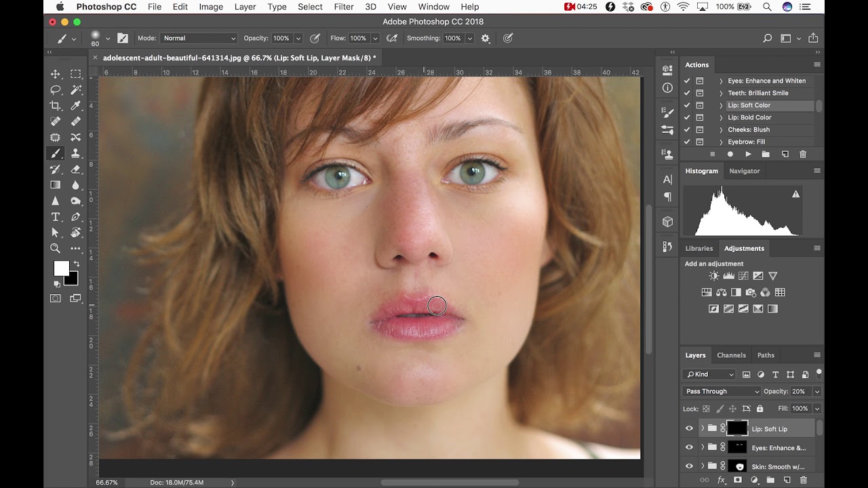Open the brush Mode dropdown set to Normal
This screenshot has height=488, width=868.
199,38
